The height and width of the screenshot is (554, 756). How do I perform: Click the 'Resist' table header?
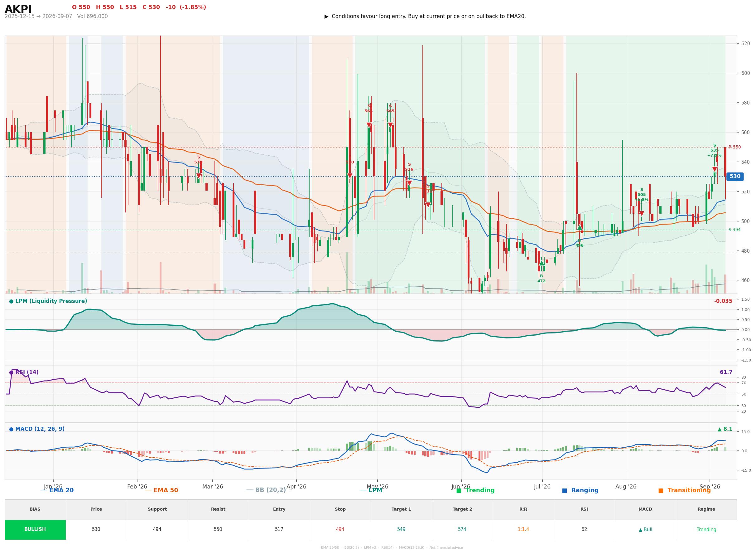tap(218, 509)
